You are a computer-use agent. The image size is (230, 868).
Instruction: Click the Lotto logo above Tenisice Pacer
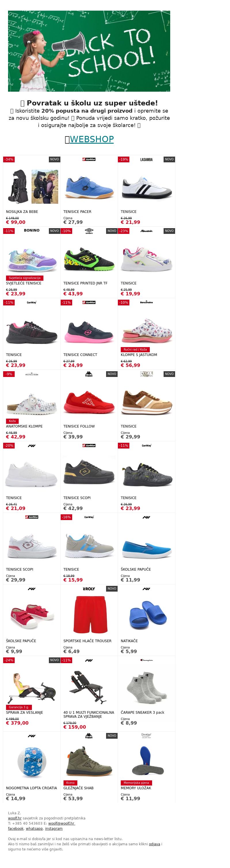click(89, 159)
